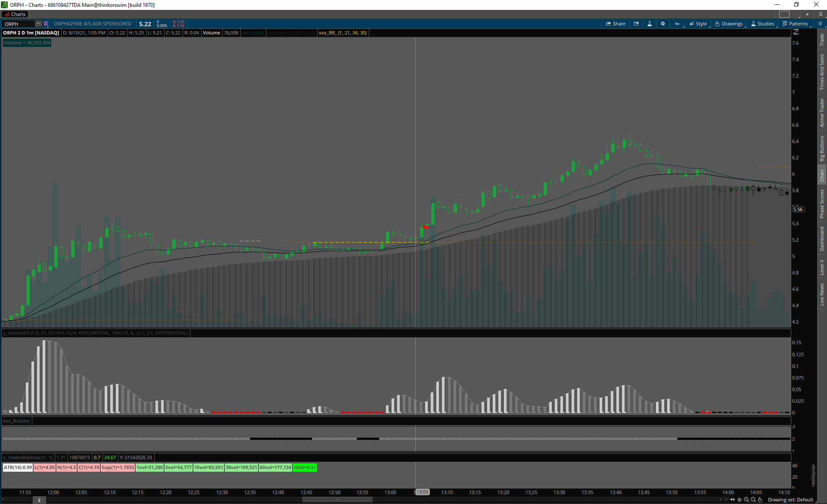Viewport: 827px width, 504px height.
Task: Toggle the price axis scale icon
Action: [796, 32]
